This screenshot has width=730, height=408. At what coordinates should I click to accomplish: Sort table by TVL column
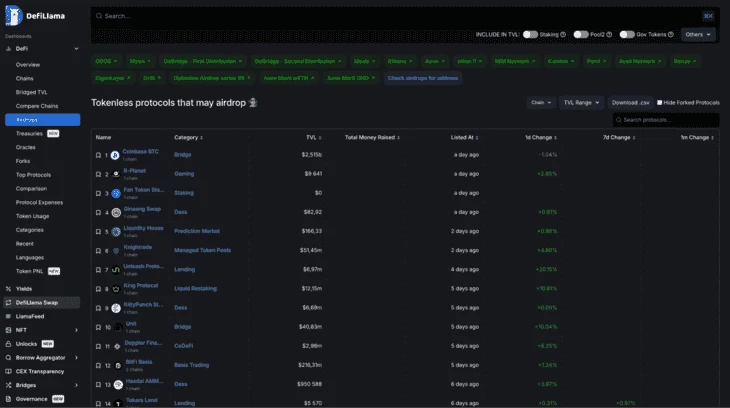314,137
